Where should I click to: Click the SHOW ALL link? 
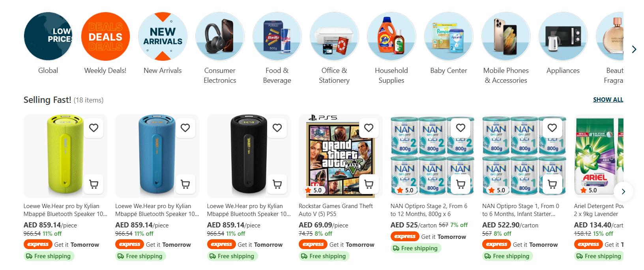click(x=608, y=100)
